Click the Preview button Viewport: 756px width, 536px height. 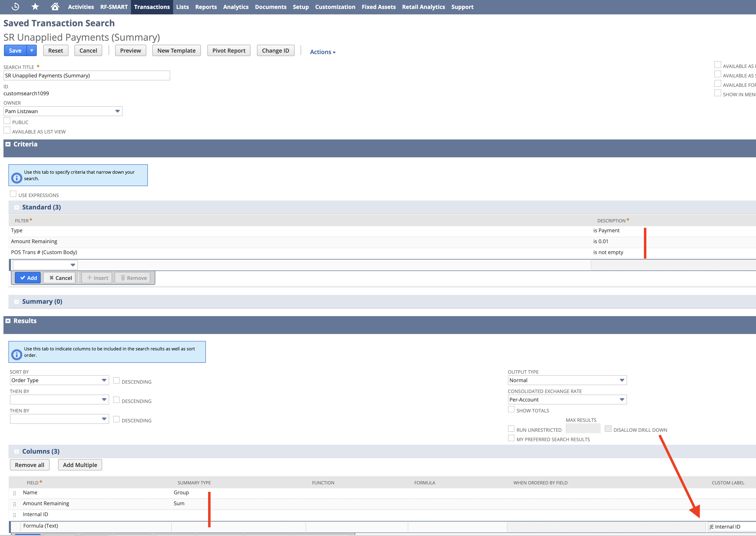pos(130,50)
